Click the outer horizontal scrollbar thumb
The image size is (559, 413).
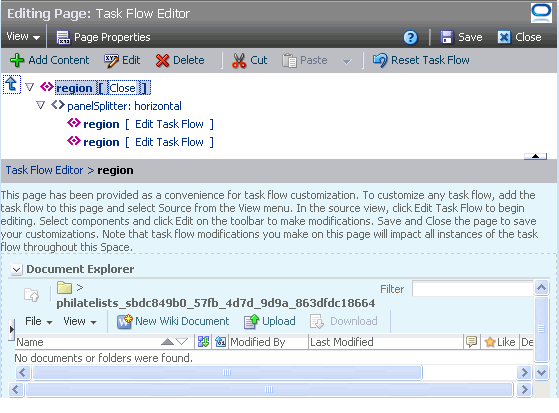point(269,389)
